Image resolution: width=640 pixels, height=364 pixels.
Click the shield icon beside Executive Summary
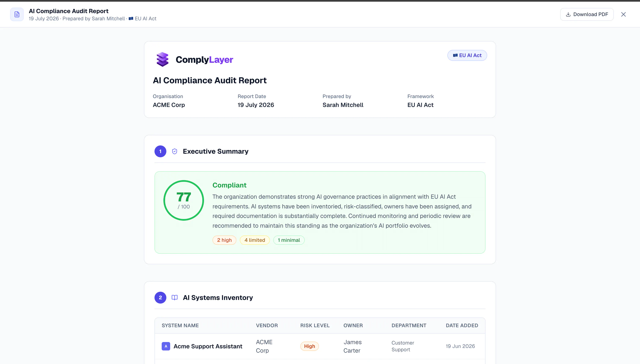174,151
